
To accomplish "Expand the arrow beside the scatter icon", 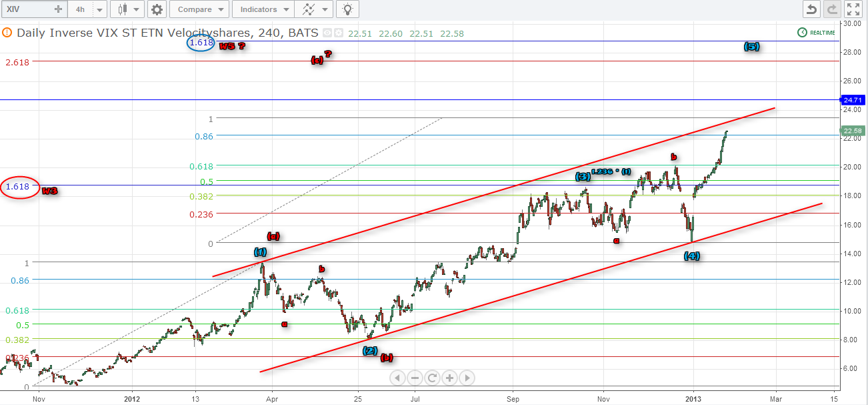I will tap(326, 9).
